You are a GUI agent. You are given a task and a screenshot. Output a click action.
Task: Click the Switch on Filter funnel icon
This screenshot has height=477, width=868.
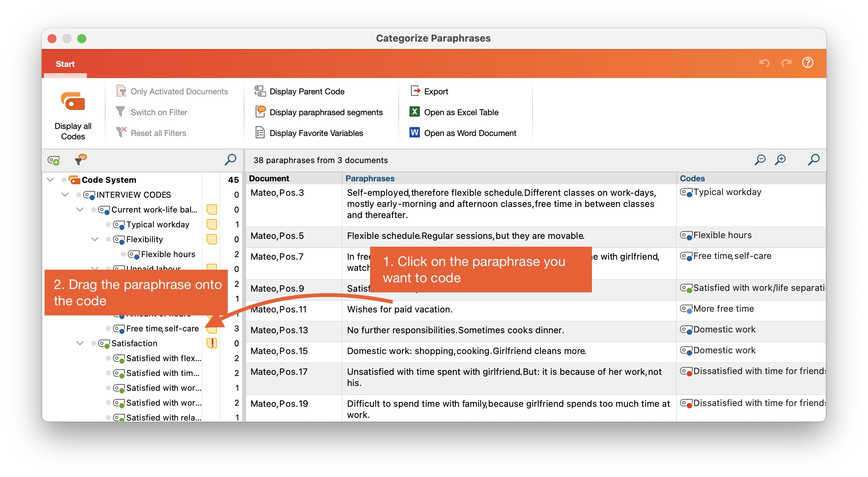tap(120, 112)
